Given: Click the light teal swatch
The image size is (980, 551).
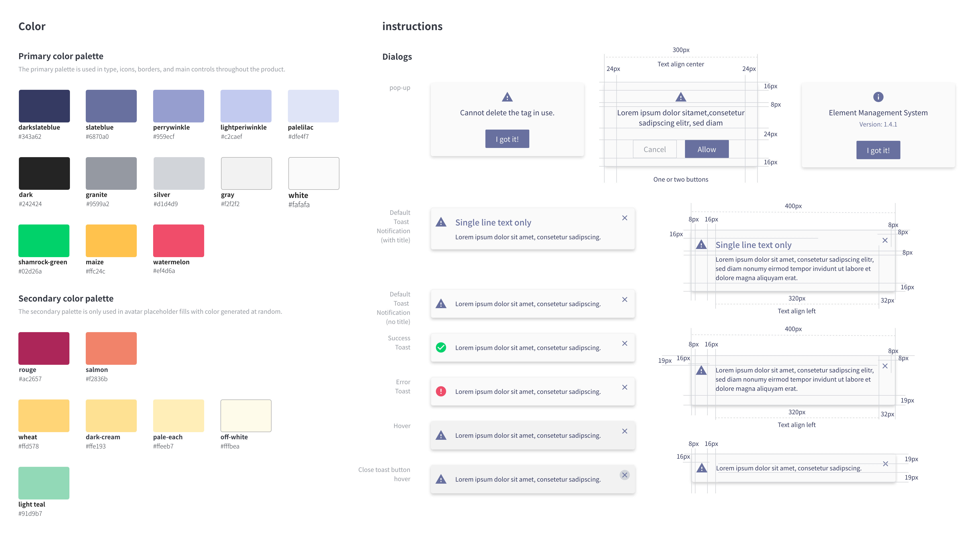Looking at the screenshot, I should [44, 483].
